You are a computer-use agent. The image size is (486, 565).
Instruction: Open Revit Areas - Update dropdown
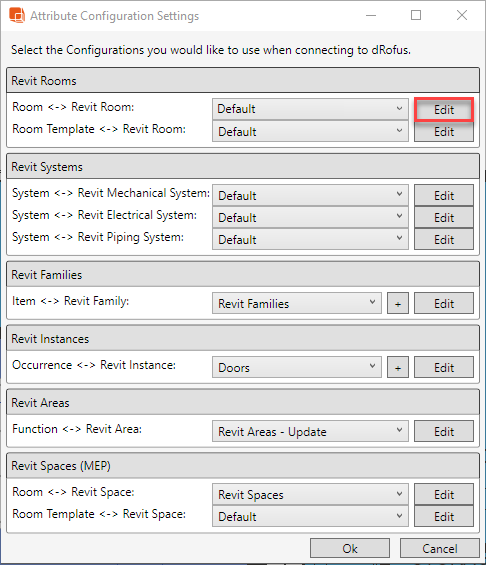click(310, 431)
